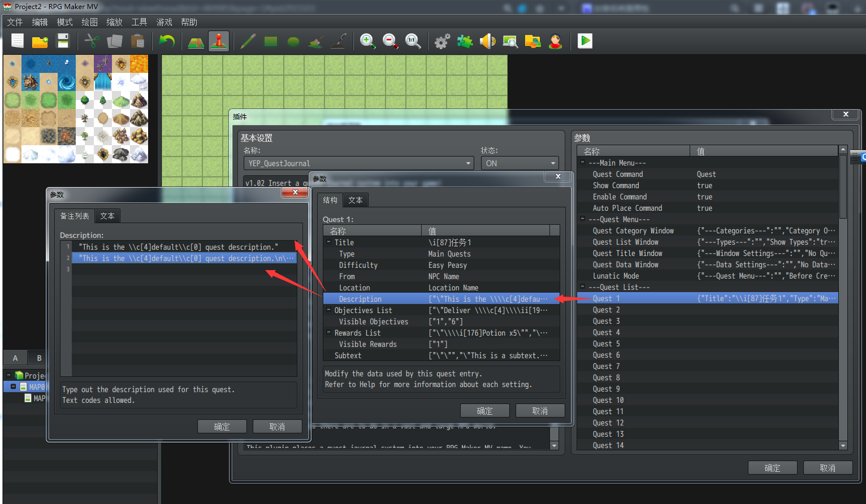Select the Flood Fill tool
The image size is (866, 504).
pyautogui.click(x=316, y=41)
